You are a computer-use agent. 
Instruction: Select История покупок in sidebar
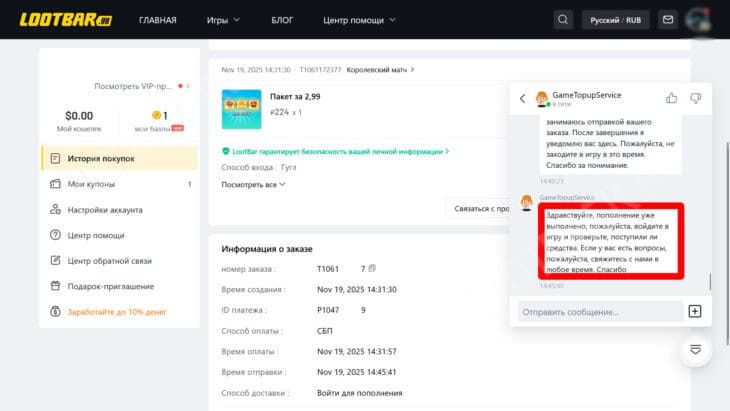coord(119,158)
